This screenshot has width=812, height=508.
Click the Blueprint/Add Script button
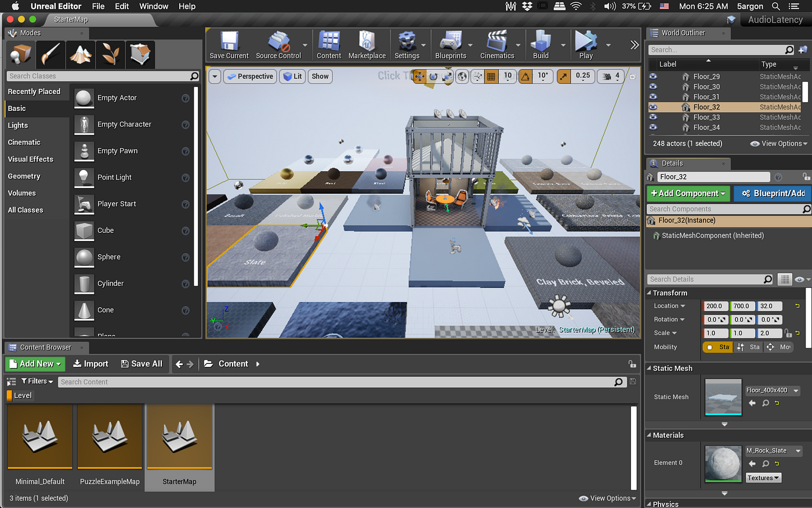(773, 193)
